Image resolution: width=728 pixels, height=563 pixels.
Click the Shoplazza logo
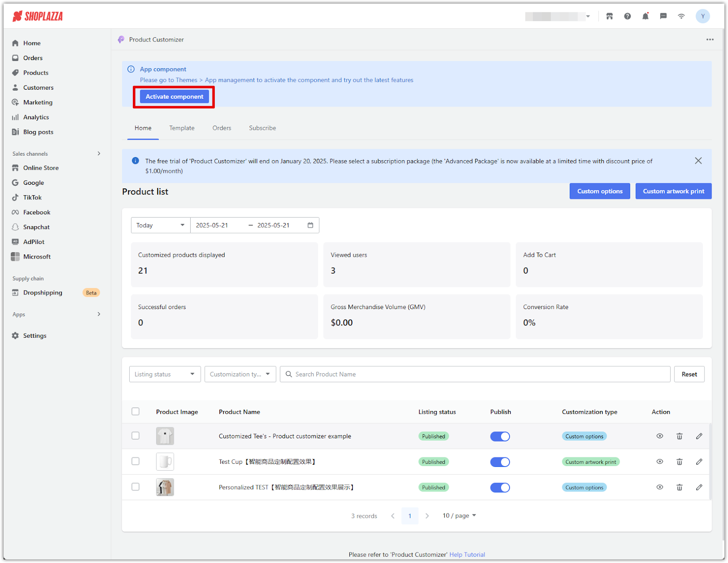[38, 16]
